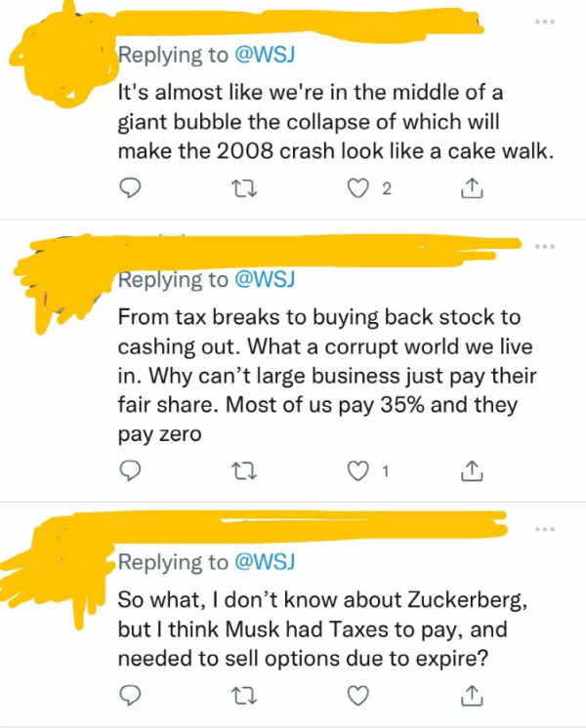Share the tax breaks tweet
The height and width of the screenshot is (728, 586).
pos(470,472)
